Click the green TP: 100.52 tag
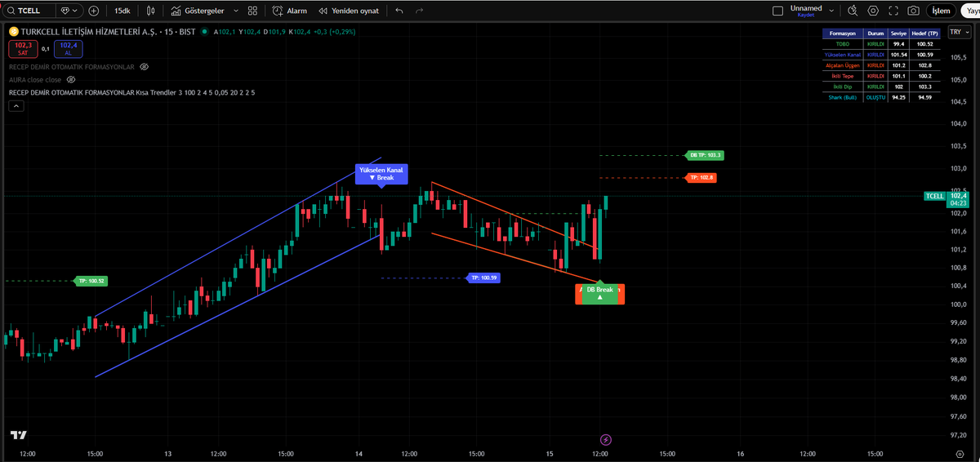This screenshot has height=462, width=980. 91,281
